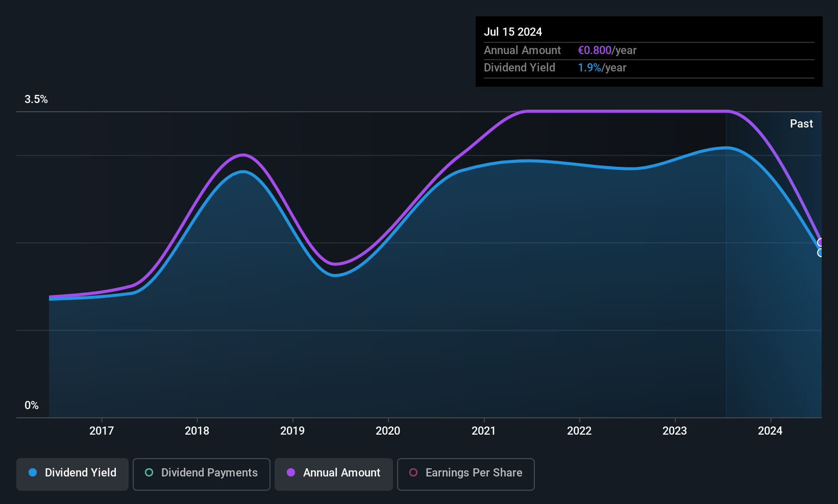Click the pink Earnings Per Share circle
This screenshot has width=838, height=504.
coord(413,472)
